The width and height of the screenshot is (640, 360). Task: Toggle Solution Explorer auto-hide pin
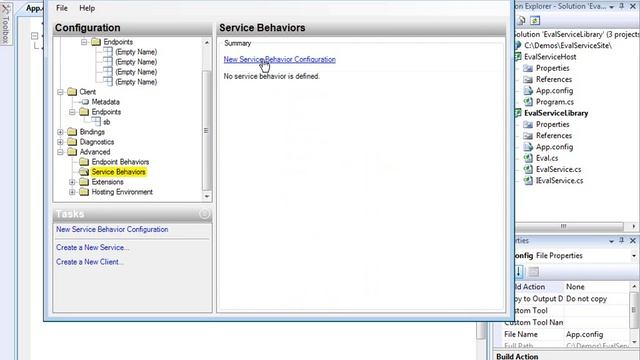(622, 7)
